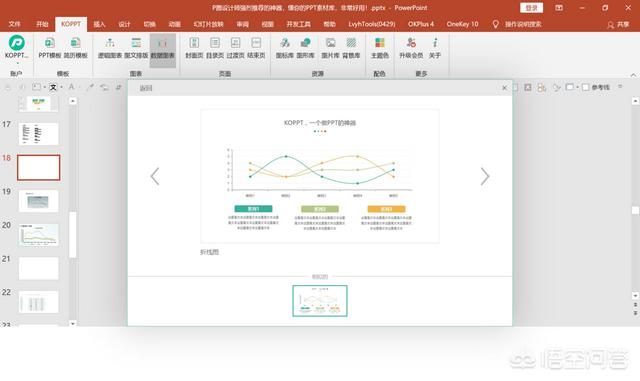
Task: Open the 图片库 picture library
Action: (330, 48)
